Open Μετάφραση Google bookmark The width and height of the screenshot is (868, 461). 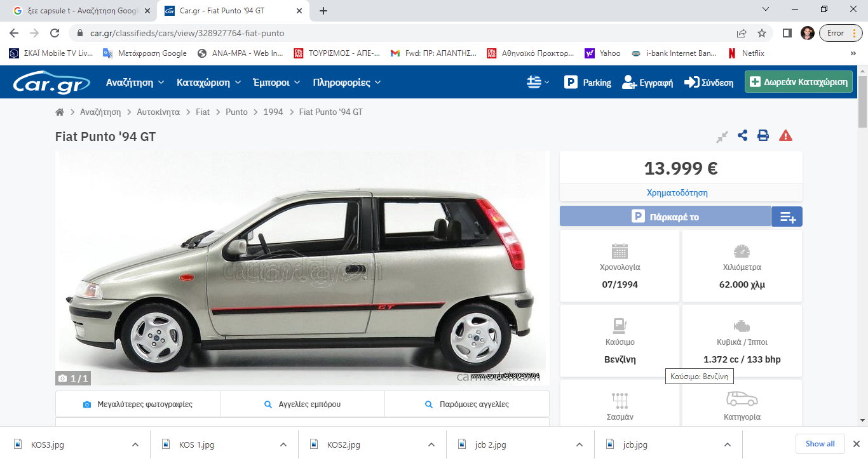(x=145, y=53)
